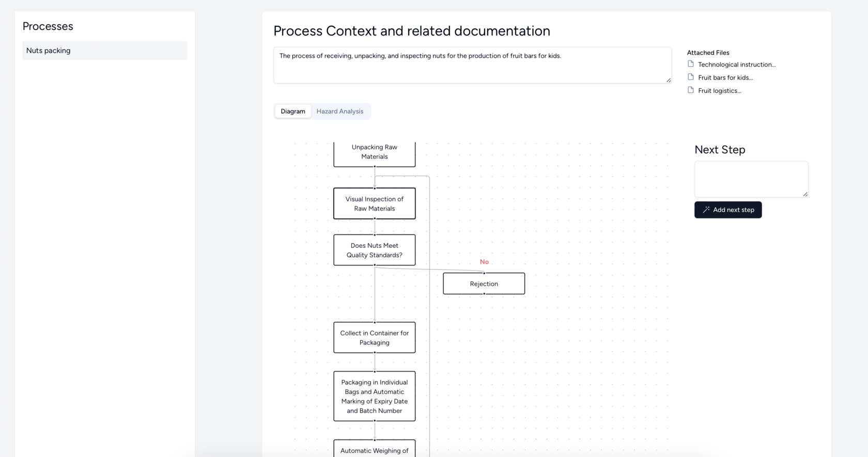Open the Technological instruction attached file

coord(736,65)
